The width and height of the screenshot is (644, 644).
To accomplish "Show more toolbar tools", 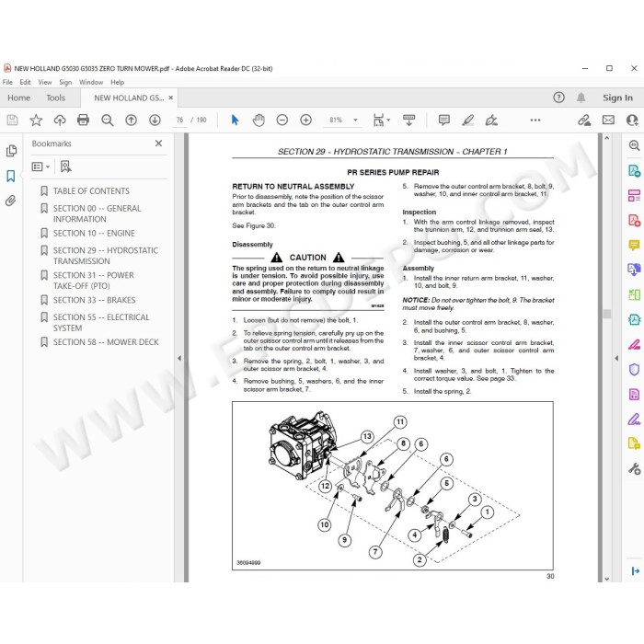I will point(535,120).
